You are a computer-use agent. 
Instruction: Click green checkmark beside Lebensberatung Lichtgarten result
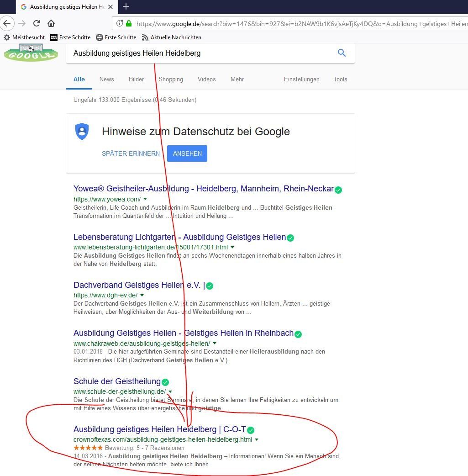290,238
